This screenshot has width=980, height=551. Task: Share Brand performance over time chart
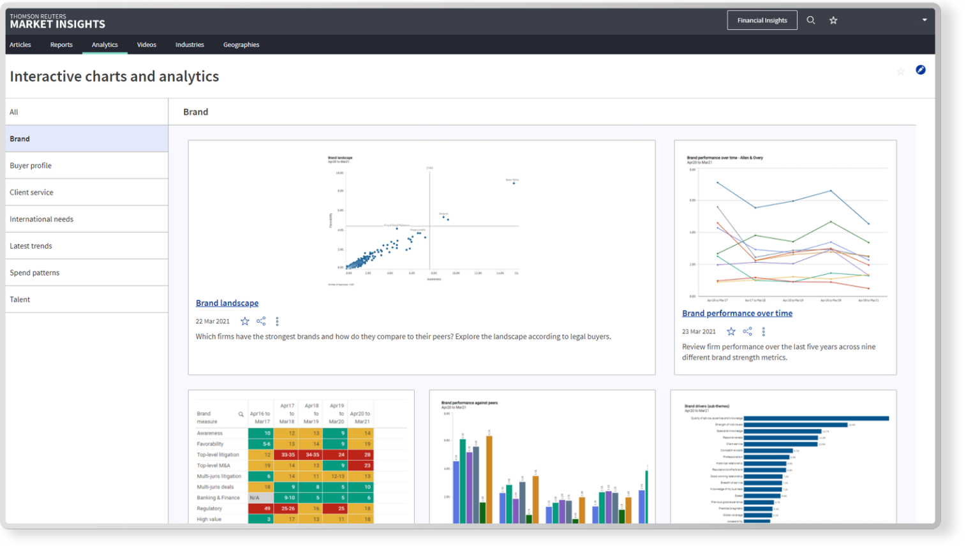tap(747, 332)
